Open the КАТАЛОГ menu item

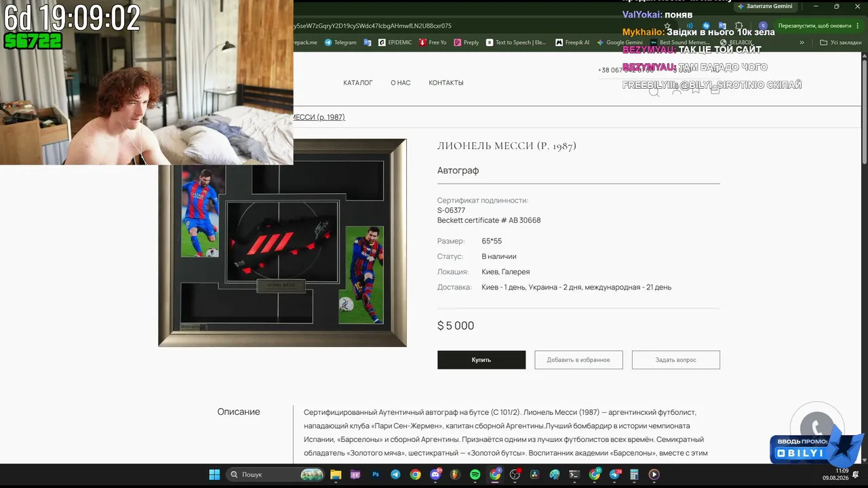(358, 83)
